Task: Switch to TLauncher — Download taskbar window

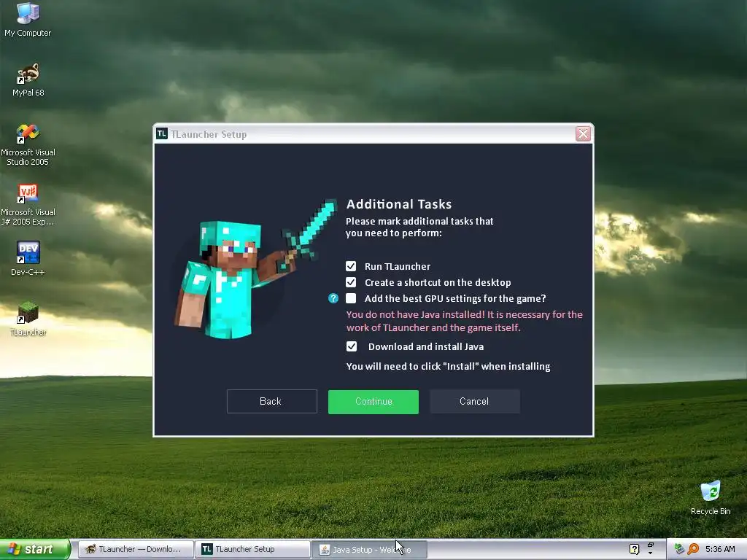Action: [x=135, y=550]
